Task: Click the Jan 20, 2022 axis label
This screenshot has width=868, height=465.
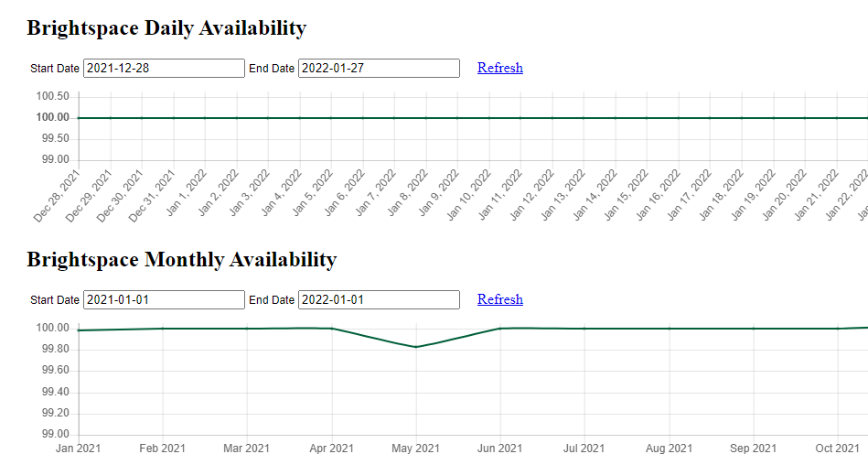Action: (x=785, y=195)
